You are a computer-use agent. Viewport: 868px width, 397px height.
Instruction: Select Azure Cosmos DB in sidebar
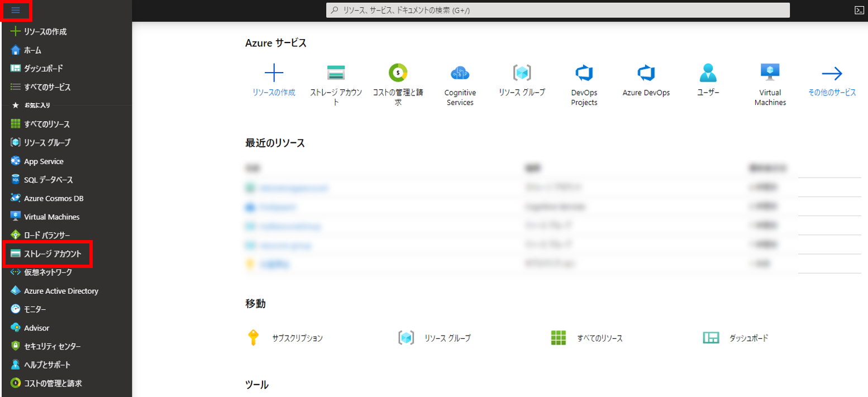click(54, 198)
